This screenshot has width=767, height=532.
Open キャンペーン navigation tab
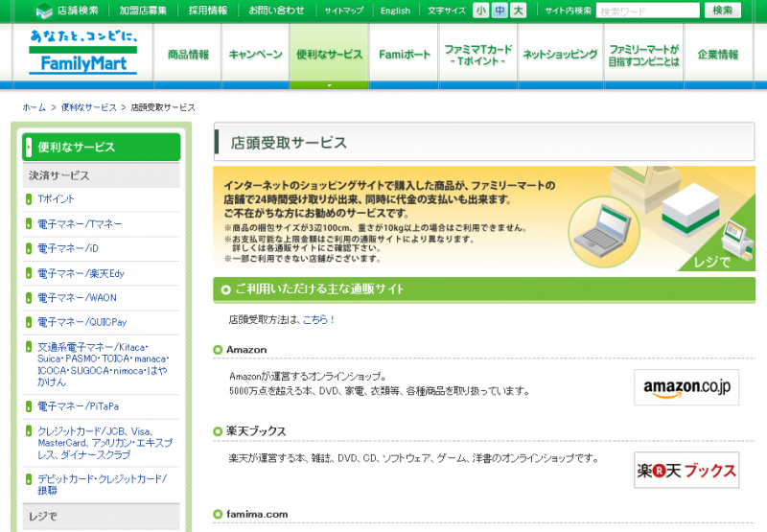click(255, 55)
